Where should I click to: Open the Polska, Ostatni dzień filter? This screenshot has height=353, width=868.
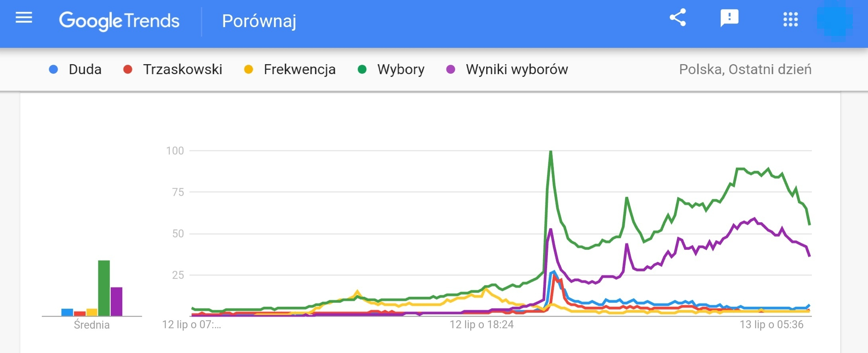745,70
